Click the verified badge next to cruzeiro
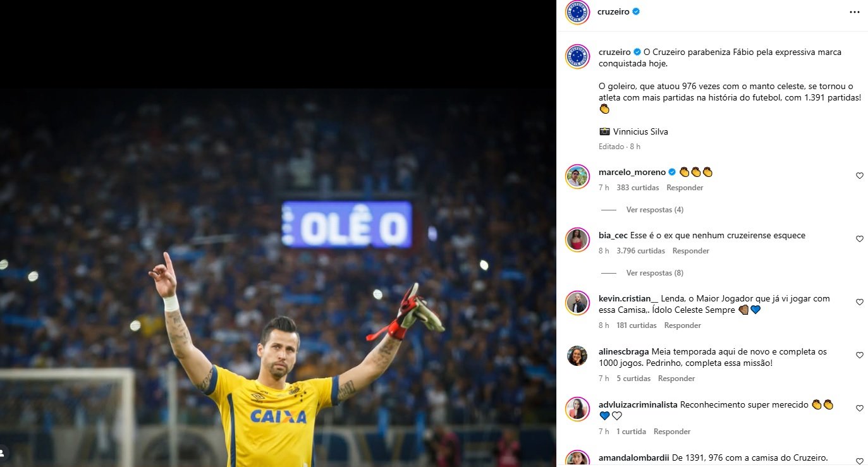Viewport: 868px width, 467px height. [637, 11]
